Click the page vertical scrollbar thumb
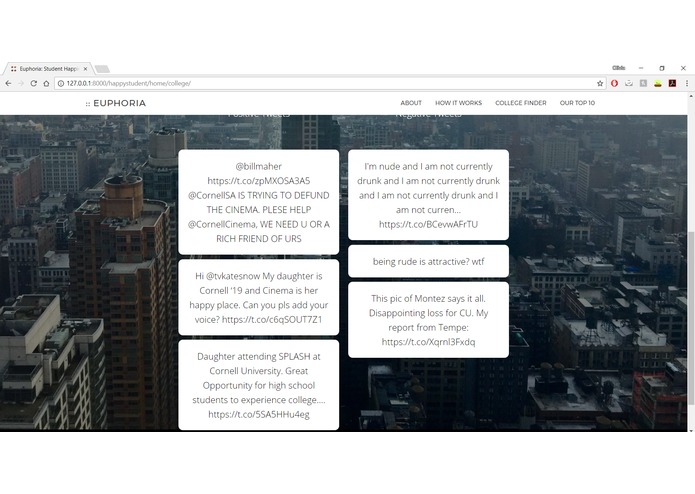The image size is (695, 494). (691, 317)
